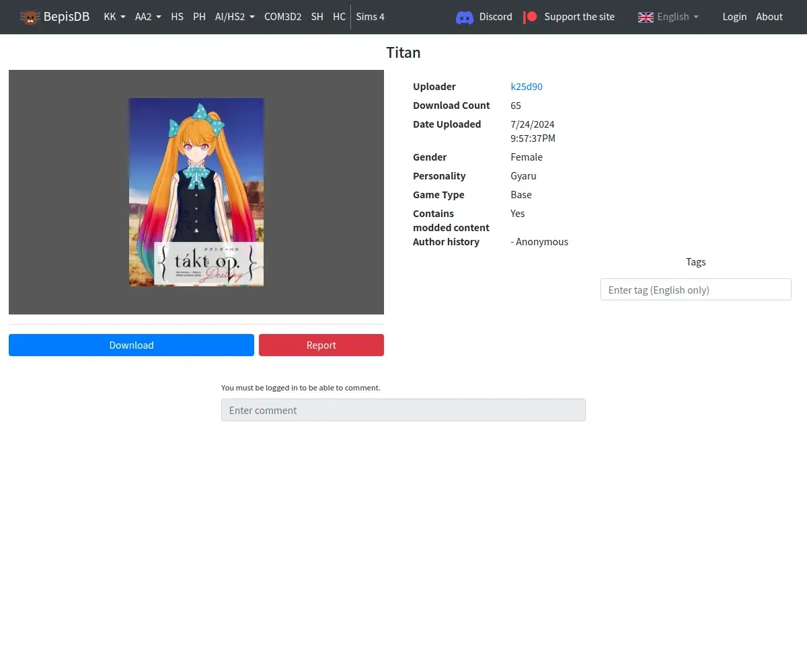Click Support the site link

579,17
